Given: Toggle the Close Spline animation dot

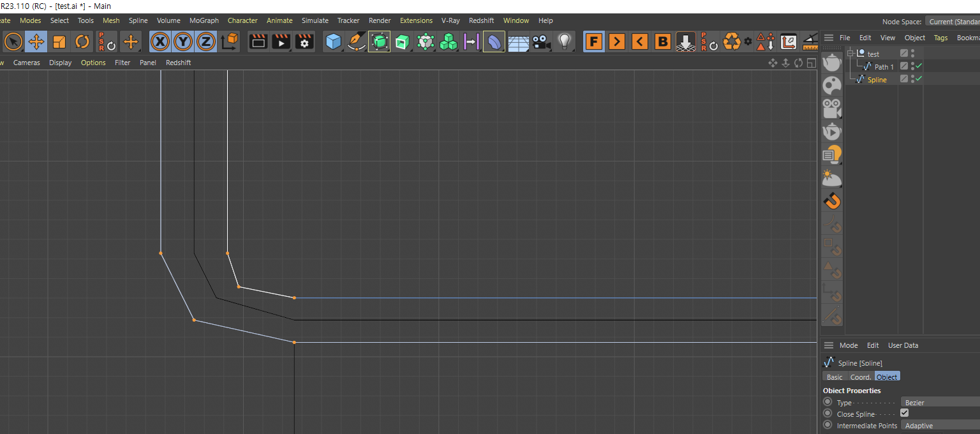Looking at the screenshot, I should tap(828, 414).
